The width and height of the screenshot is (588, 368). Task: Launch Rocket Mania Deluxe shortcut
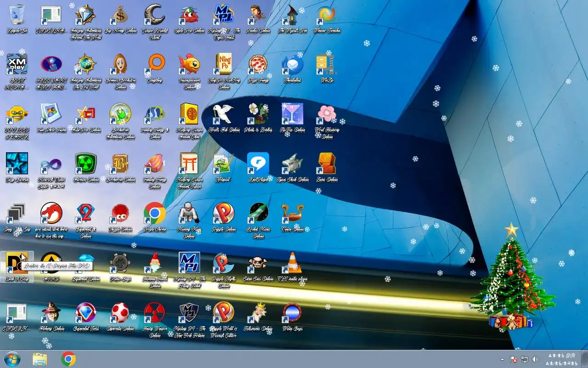click(x=258, y=213)
